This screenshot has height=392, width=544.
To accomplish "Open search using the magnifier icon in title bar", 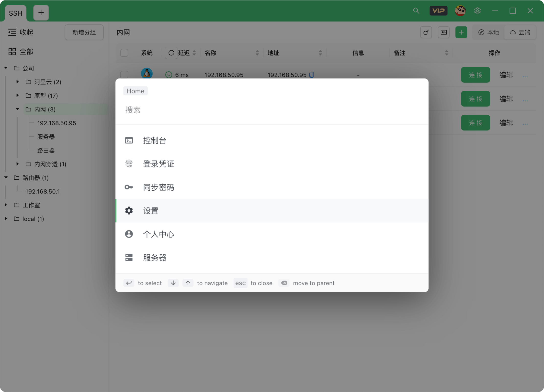I will pos(416,11).
